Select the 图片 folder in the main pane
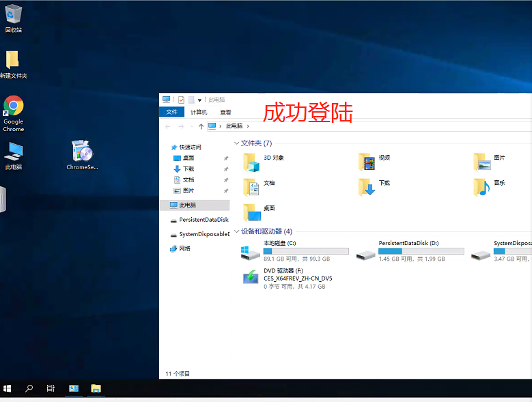 490,162
